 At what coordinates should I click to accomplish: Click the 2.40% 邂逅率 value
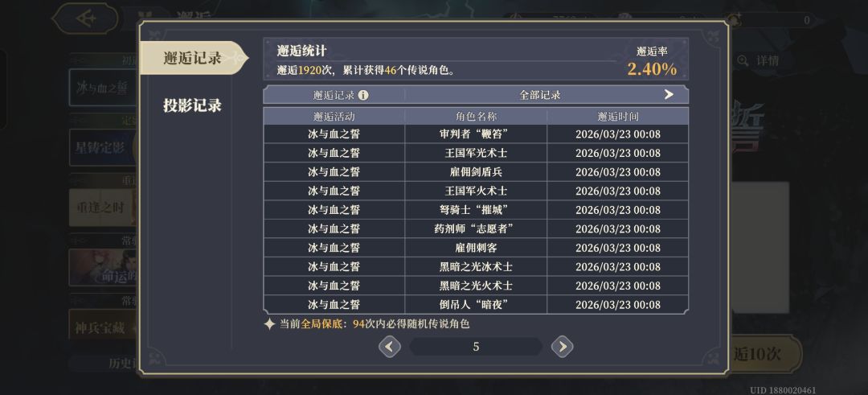652,69
